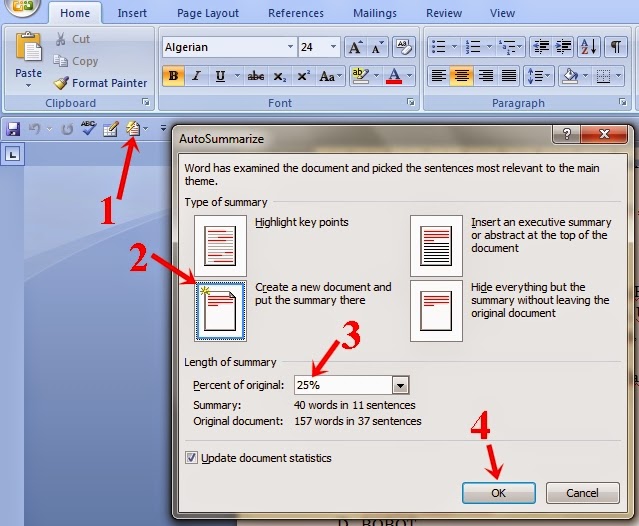Open the Mailings tab
639x526 pixels.
click(x=375, y=13)
